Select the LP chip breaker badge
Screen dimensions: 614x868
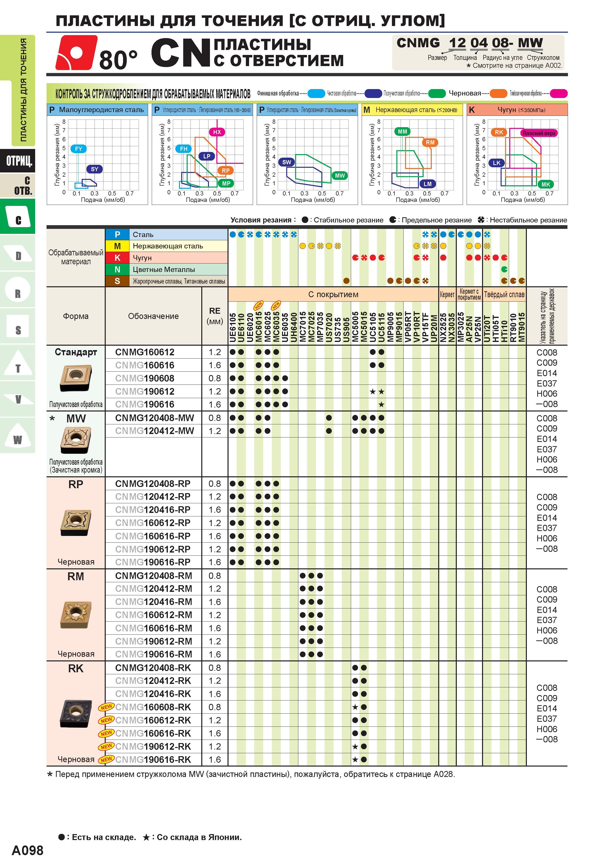[x=206, y=156]
